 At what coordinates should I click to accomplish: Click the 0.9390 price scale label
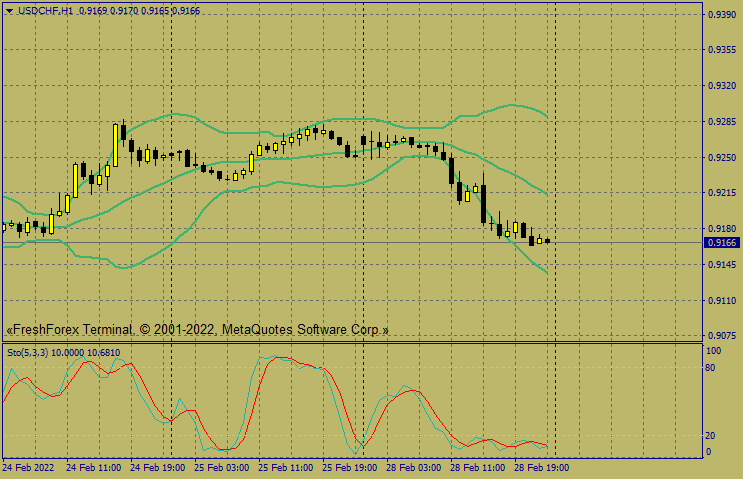pos(722,15)
